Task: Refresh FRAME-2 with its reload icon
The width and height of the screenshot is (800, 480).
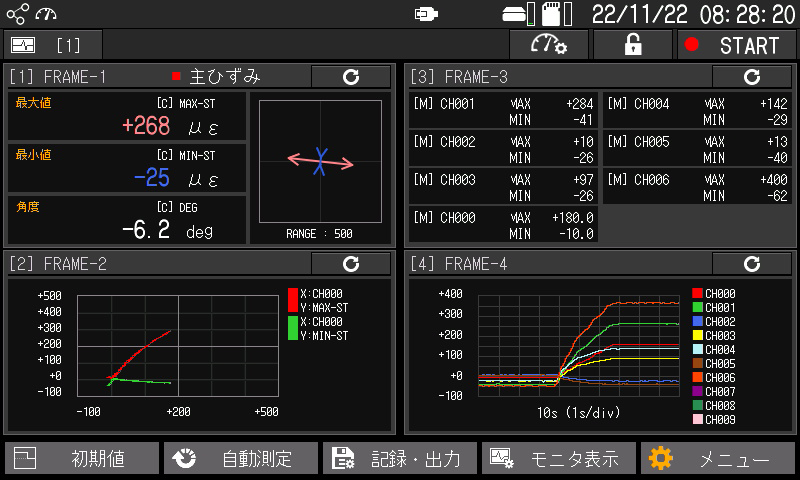Action: click(350, 264)
